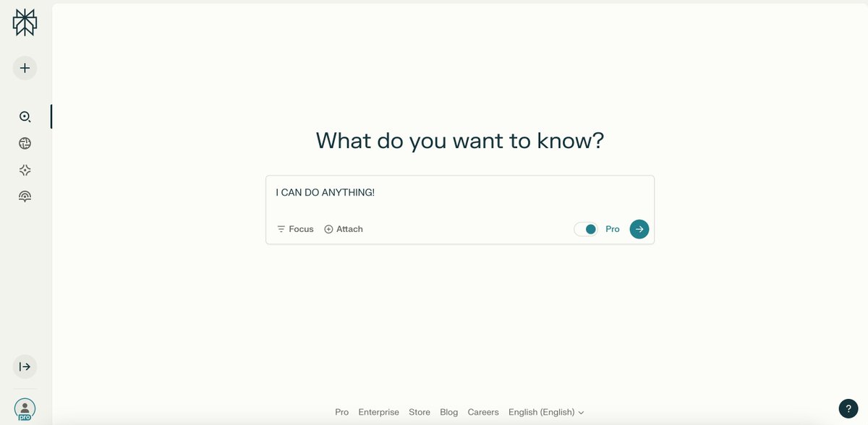The width and height of the screenshot is (868, 425).
Task: Open the Home search icon in sidebar
Action: (x=25, y=116)
